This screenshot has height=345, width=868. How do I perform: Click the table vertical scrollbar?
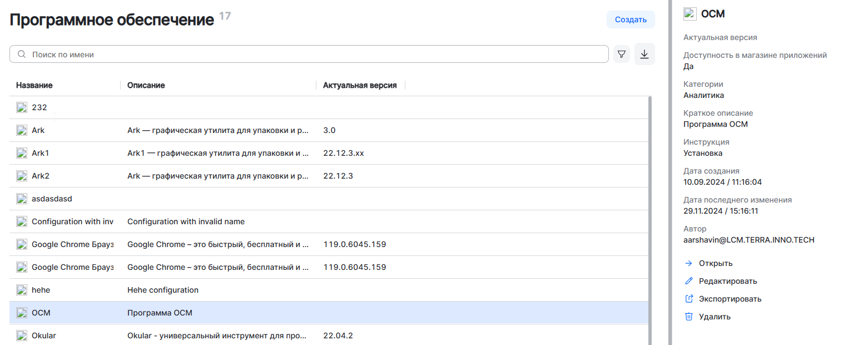point(650,223)
